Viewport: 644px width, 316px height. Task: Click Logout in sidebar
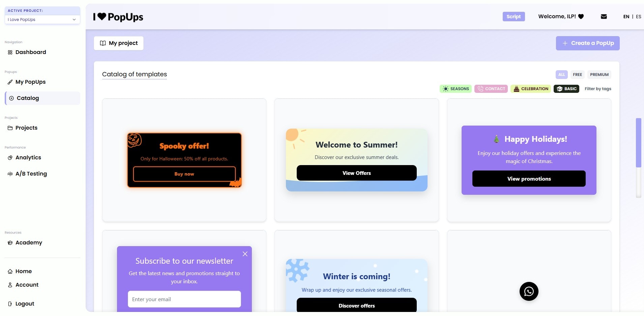point(25,304)
